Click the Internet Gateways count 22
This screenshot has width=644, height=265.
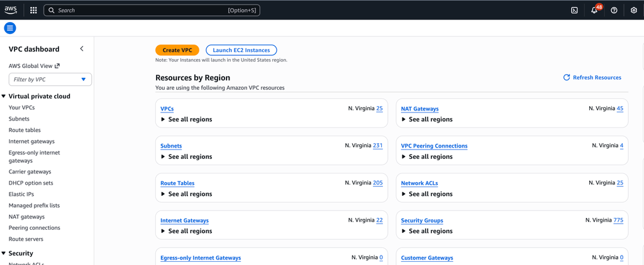click(x=379, y=220)
